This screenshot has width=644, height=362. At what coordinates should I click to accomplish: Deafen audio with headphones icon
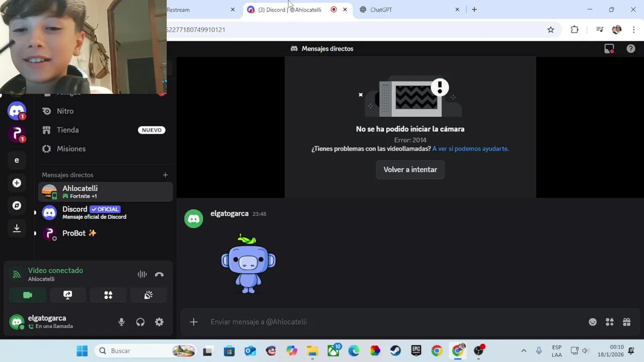140,322
